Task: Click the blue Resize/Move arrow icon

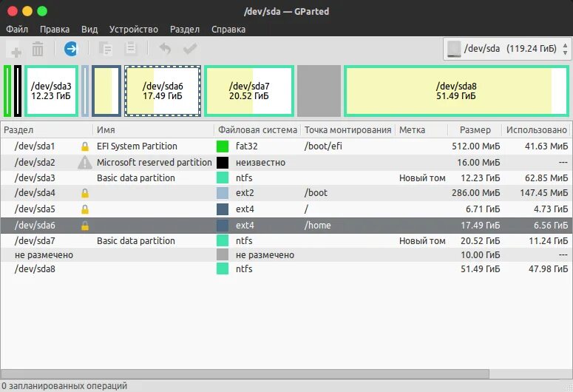Action: tap(71, 49)
